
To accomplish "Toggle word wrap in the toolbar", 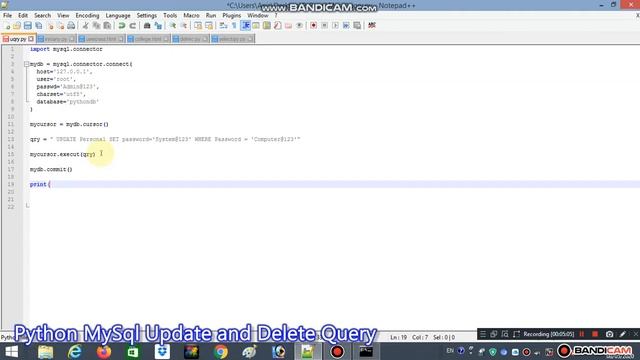I will click(223, 26).
